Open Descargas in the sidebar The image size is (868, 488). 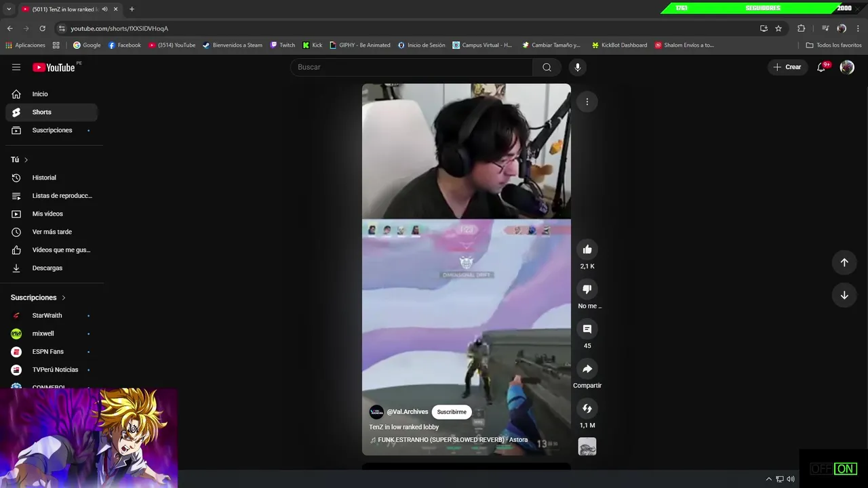(52, 268)
